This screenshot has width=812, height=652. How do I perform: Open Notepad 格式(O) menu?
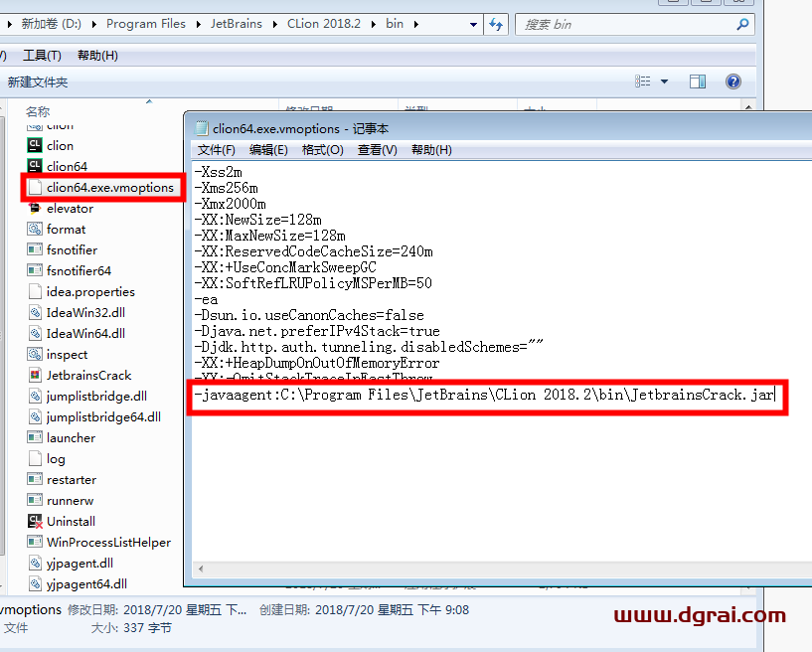point(323,150)
